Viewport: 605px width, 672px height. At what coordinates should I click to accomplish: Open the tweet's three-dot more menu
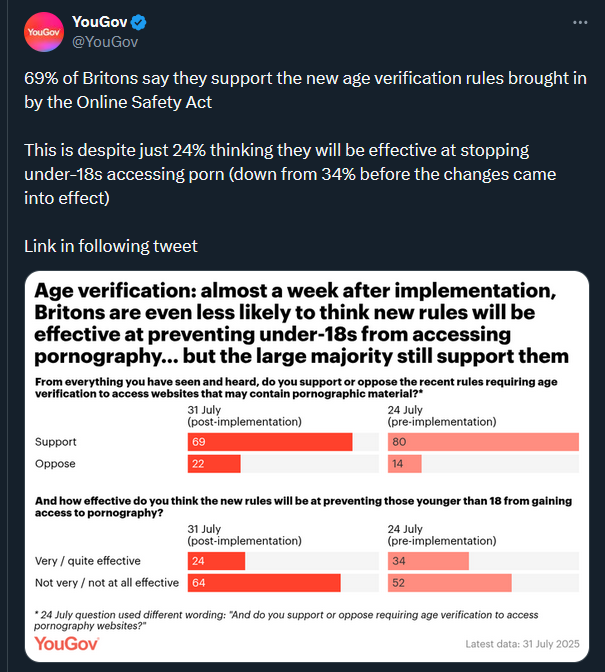580,22
